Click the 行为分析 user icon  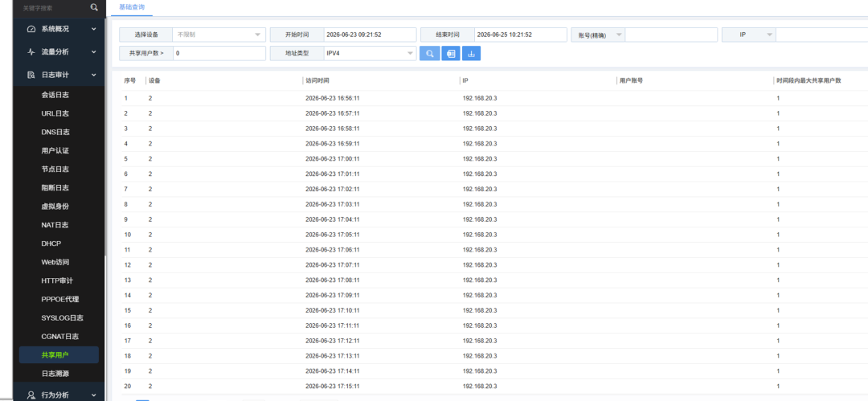[31, 395]
